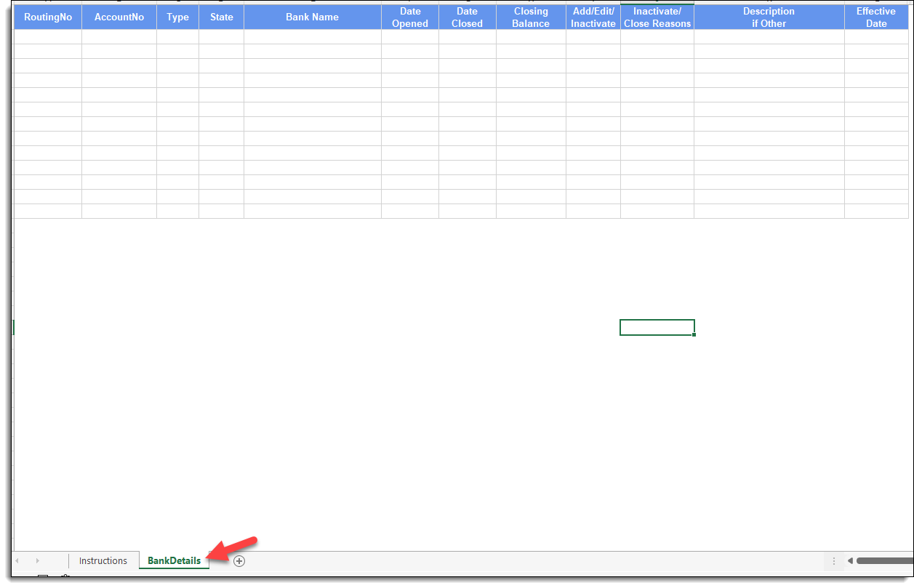Click the next sheet navigation arrow
The image size is (914, 588).
coord(38,561)
